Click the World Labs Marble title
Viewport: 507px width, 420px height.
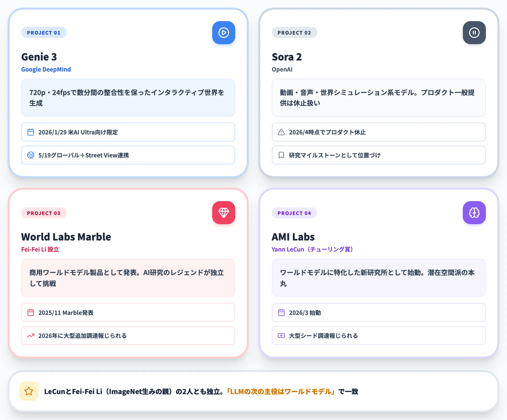[x=66, y=237]
